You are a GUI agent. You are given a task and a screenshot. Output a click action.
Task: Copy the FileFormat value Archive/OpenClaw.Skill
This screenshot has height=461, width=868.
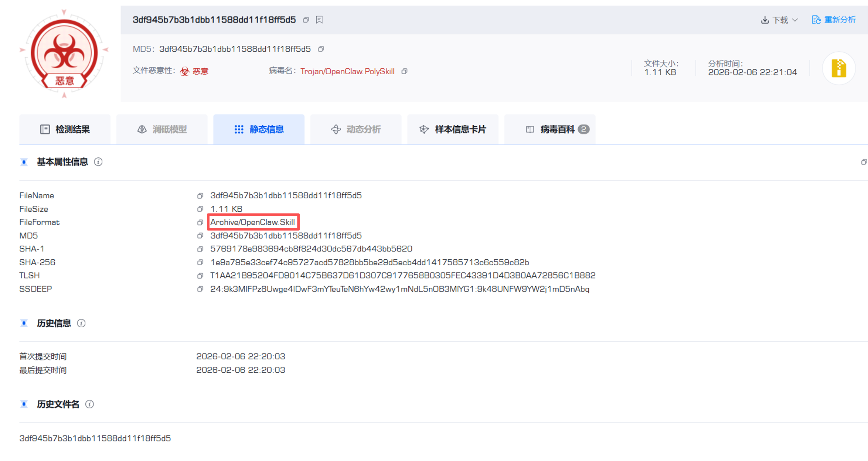[200, 222]
